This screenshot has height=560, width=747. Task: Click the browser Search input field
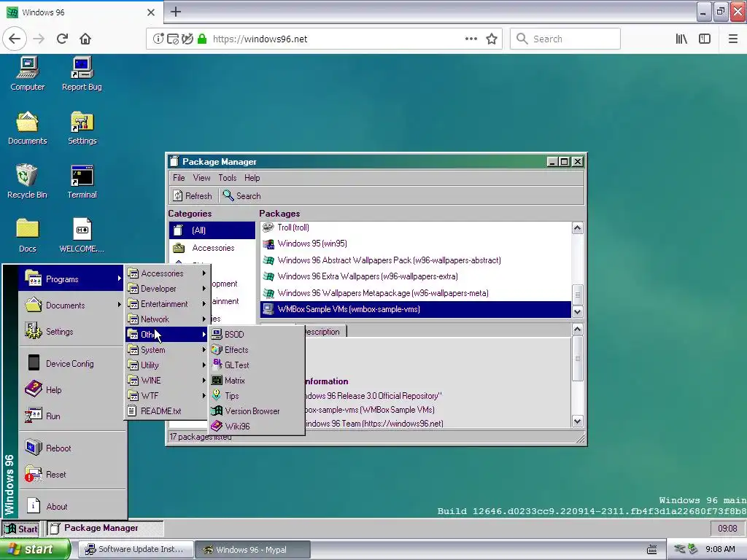[565, 39]
